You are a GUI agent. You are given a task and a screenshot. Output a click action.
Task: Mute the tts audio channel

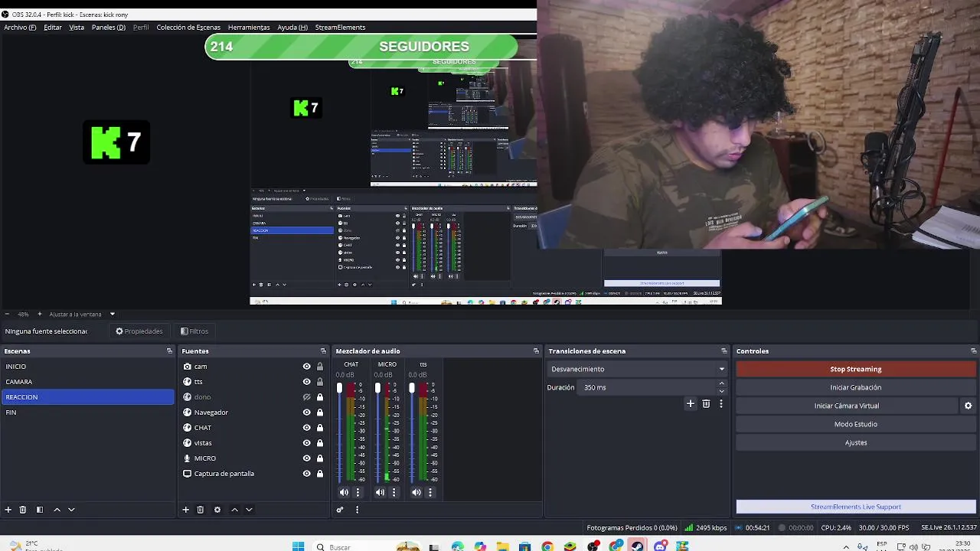pos(416,492)
